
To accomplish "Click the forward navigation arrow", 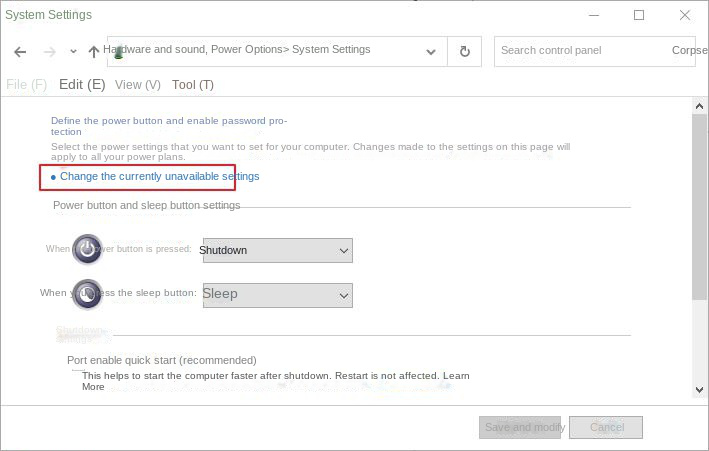I will (49, 52).
